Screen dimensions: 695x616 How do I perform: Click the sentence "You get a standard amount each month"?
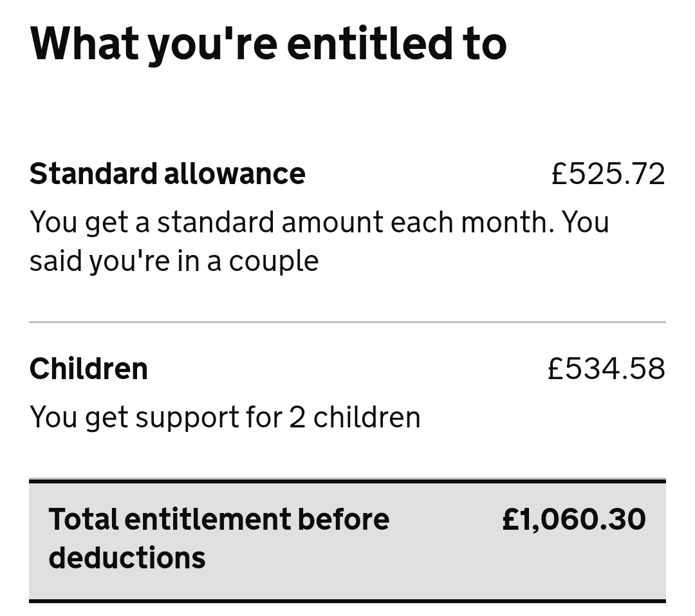point(291,222)
